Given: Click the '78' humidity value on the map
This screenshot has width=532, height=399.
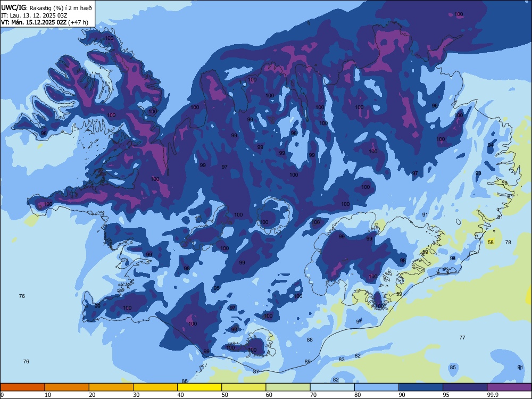Looking at the screenshot, I should click(508, 242).
